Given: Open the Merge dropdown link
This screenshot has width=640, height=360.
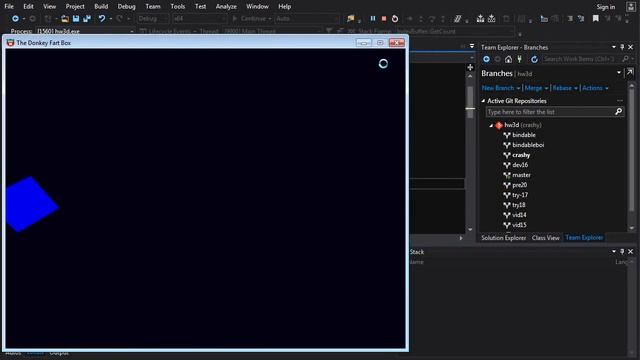Looking at the screenshot, I should (x=536, y=88).
